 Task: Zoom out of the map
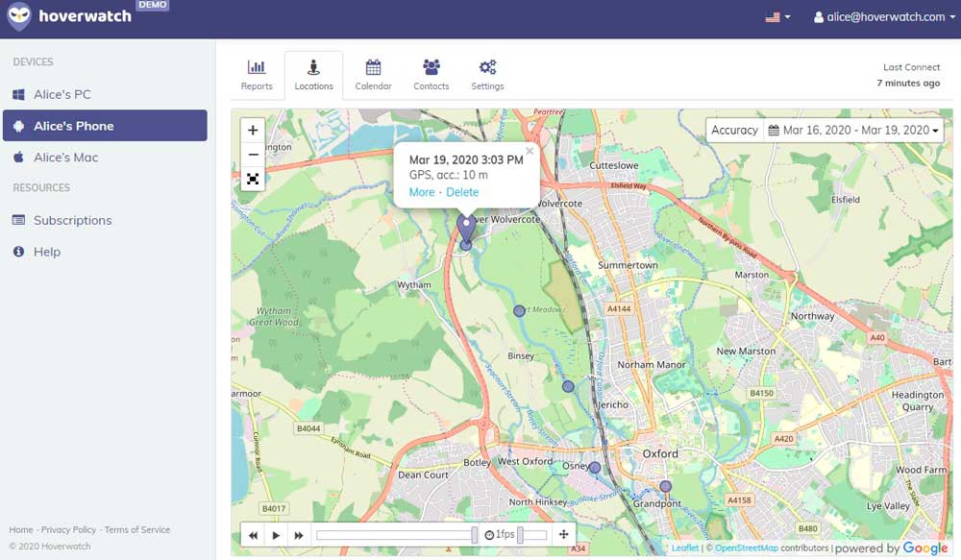253,155
